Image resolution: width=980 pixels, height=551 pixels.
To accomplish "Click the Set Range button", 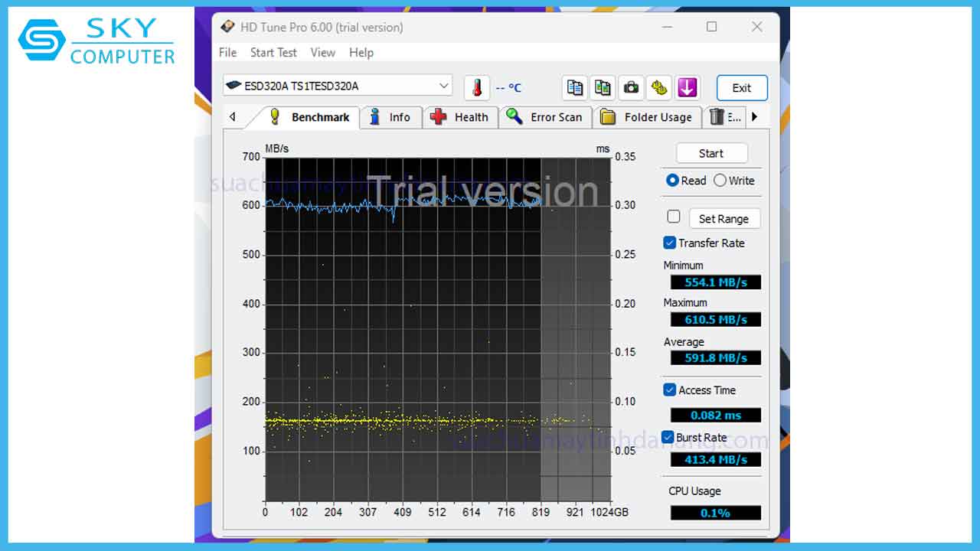I will coord(724,218).
